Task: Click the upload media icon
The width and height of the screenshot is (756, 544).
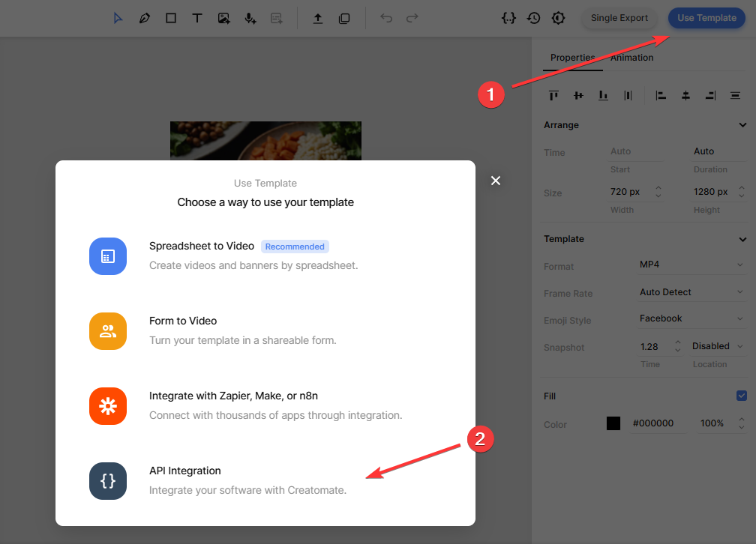Action: tap(317, 18)
